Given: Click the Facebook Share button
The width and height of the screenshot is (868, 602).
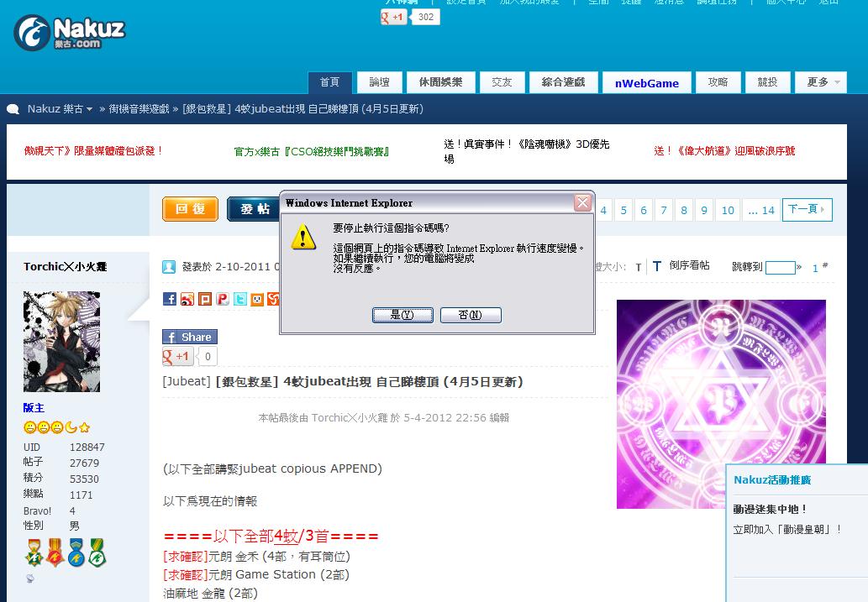Looking at the screenshot, I should point(189,337).
